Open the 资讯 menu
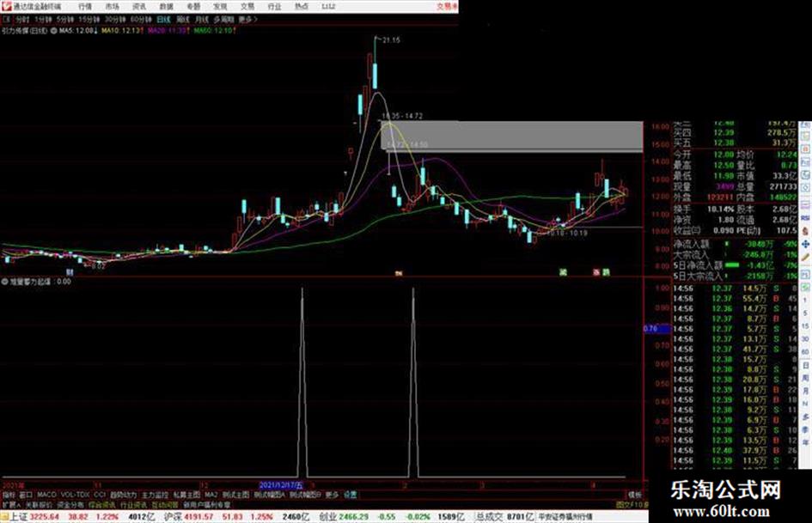Viewport: 812px width, 523px height. [139, 7]
